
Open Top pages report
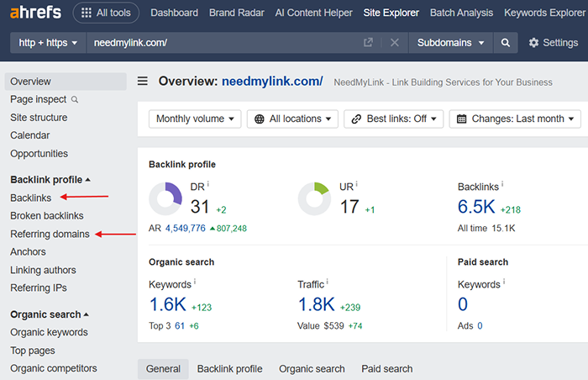point(33,351)
